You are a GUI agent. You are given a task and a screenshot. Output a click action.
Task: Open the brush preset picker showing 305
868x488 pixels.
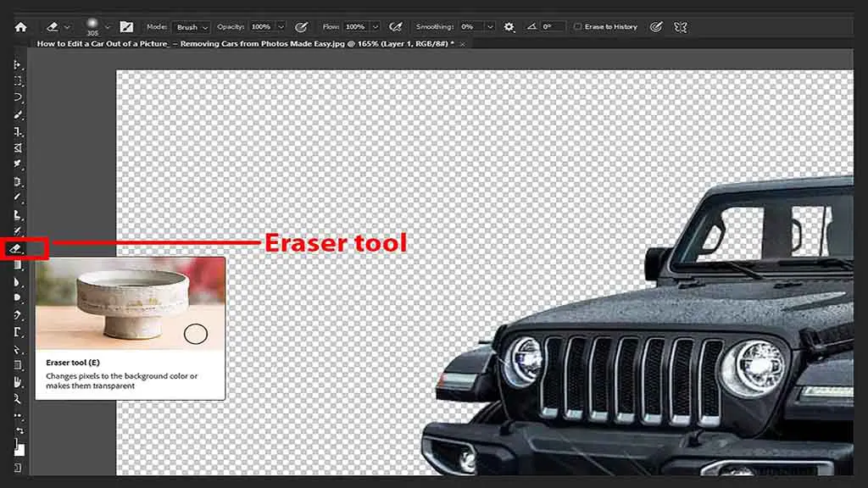pos(97,26)
